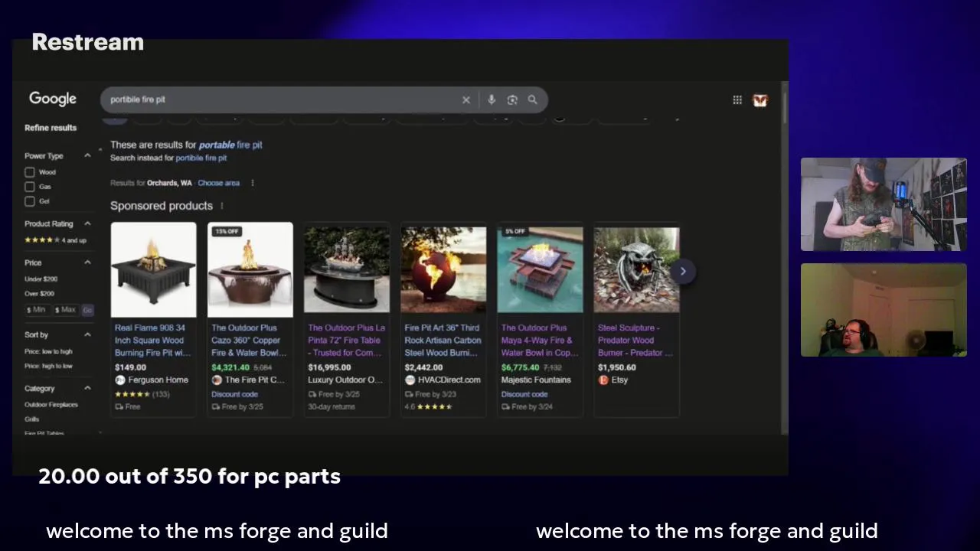Viewport: 980px width, 551px height.
Task: Open the Steel Sculpture Predator Wood Burner title
Action: pos(635,341)
